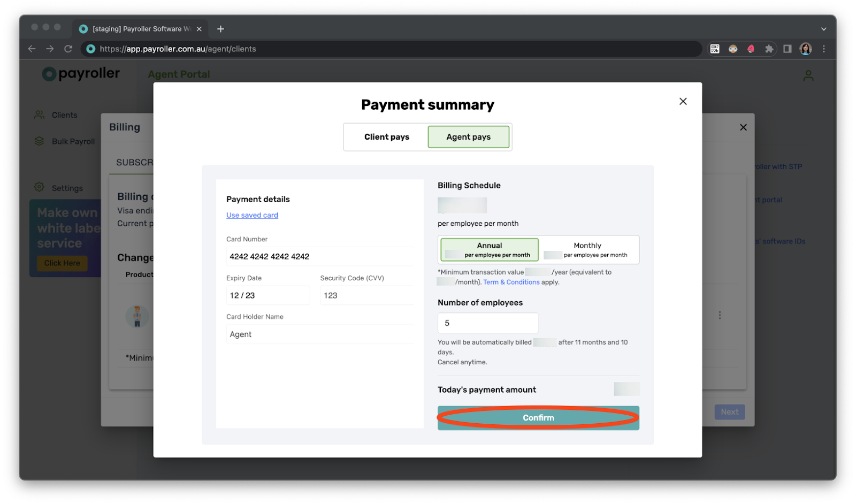The width and height of the screenshot is (856, 504).
Task: Click the site info icon in address bar
Action: click(x=91, y=49)
